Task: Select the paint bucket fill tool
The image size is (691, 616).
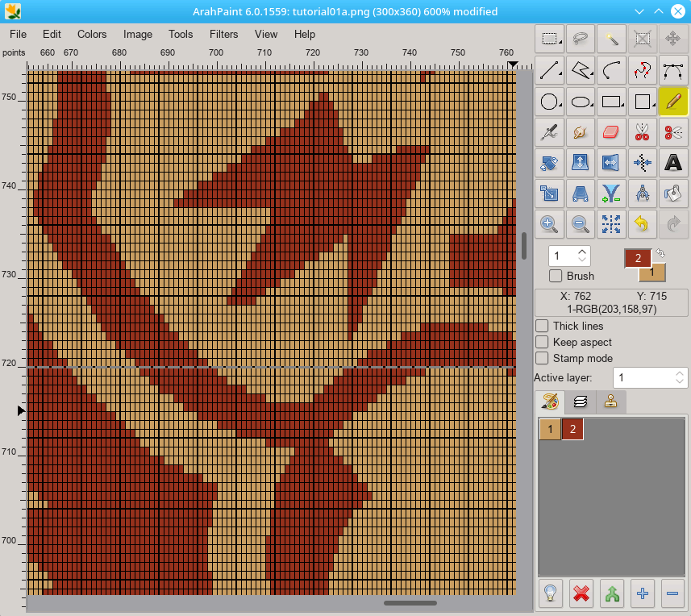Action: click(673, 194)
